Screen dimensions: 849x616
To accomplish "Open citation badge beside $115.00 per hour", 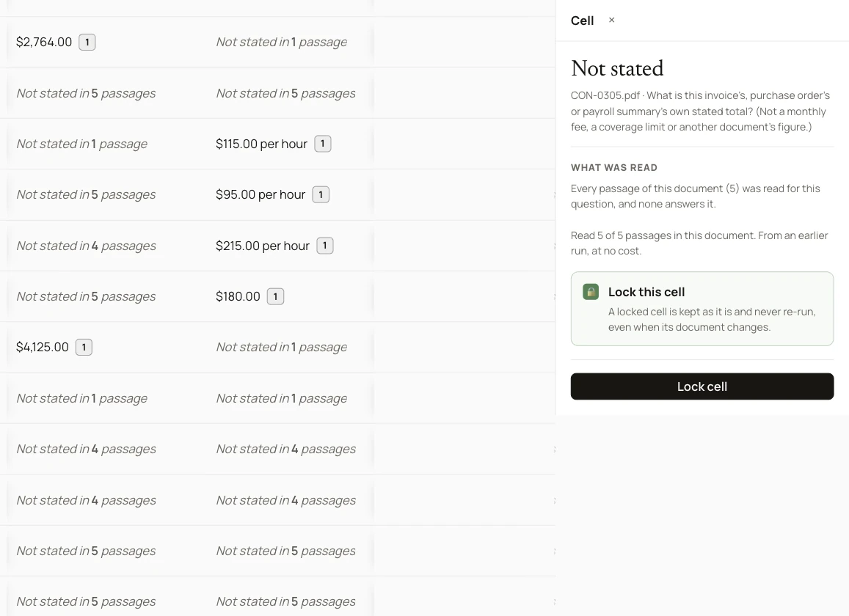I will [x=323, y=144].
